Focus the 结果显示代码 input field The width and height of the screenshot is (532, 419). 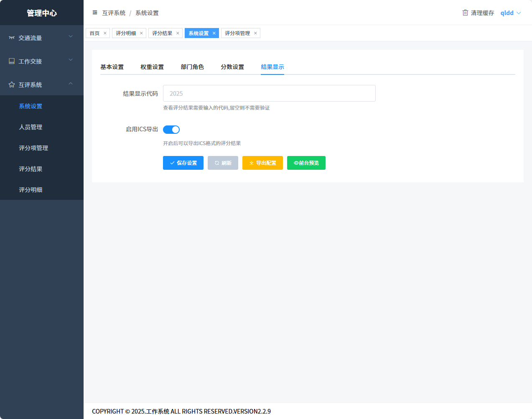tap(269, 94)
